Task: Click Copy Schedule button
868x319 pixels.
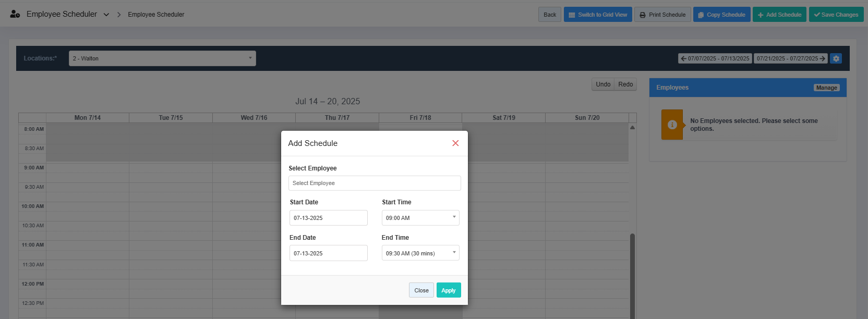Action: point(722,15)
